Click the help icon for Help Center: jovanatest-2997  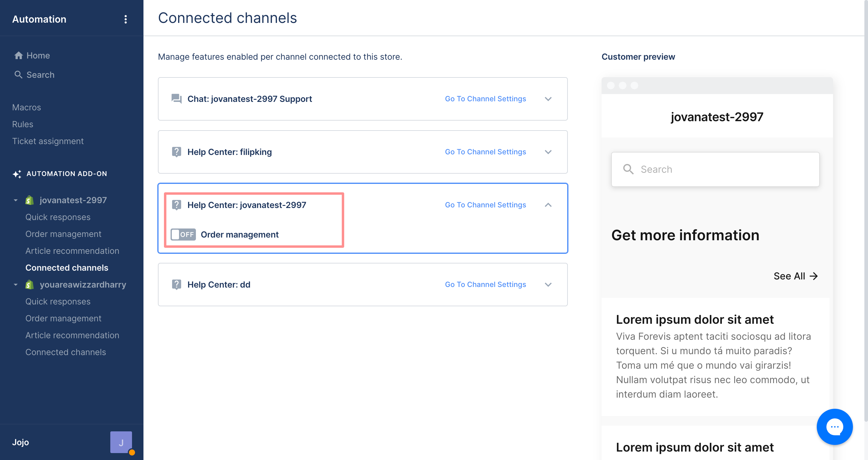point(177,205)
